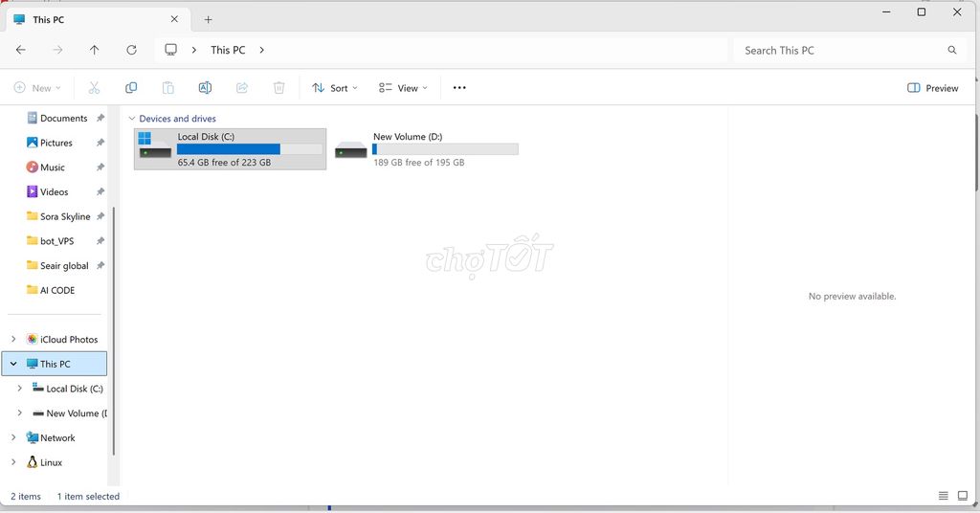Open Documents in the sidebar
This screenshot has height=513, width=980.
pyautogui.click(x=56, y=118)
